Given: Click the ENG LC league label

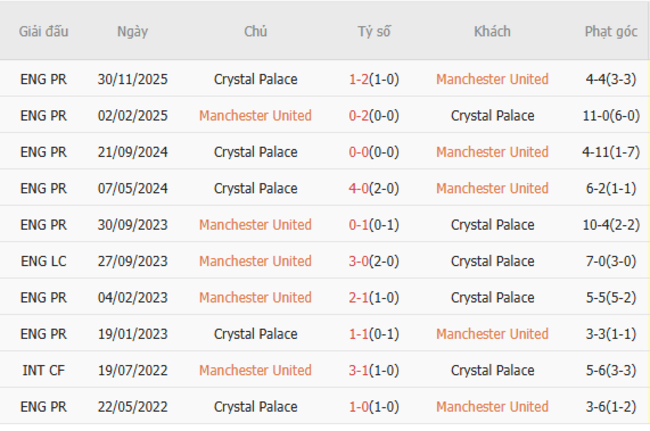Looking at the screenshot, I should (44, 261).
